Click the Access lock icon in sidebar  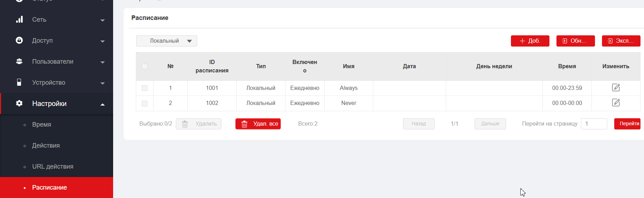click(x=19, y=40)
